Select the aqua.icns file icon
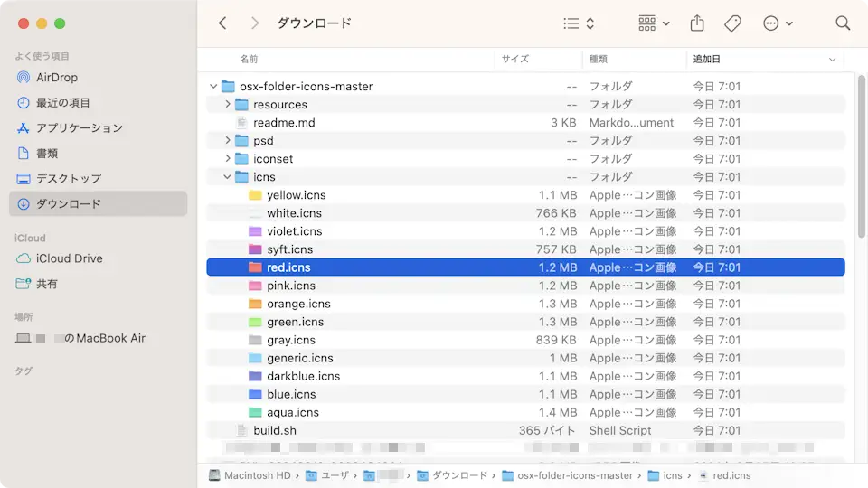This screenshot has height=488, width=868. tap(255, 412)
